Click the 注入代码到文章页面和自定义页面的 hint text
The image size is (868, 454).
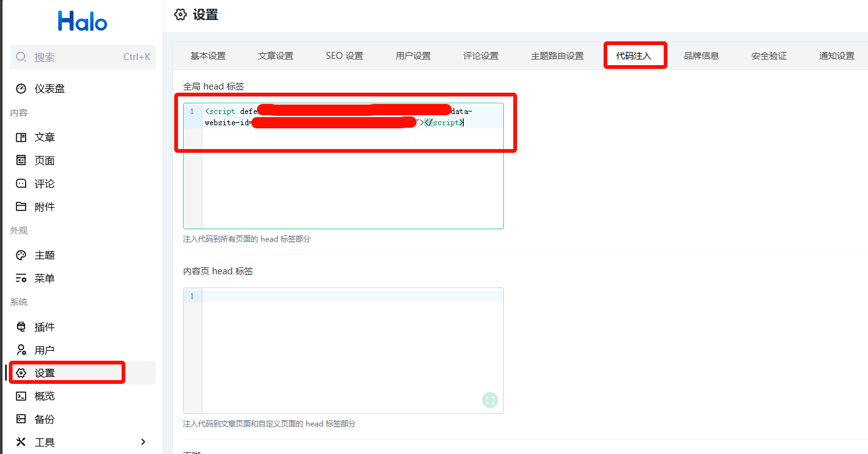(269, 424)
